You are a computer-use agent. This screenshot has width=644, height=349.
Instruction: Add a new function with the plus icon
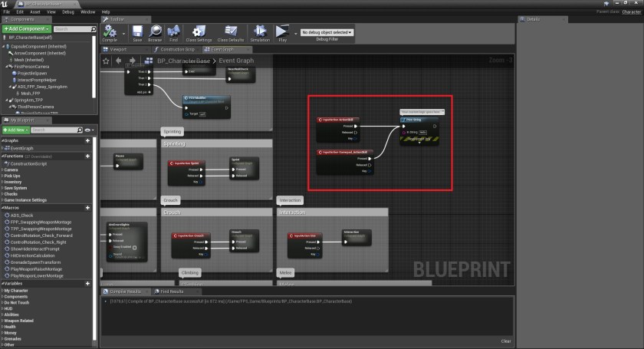click(x=87, y=156)
